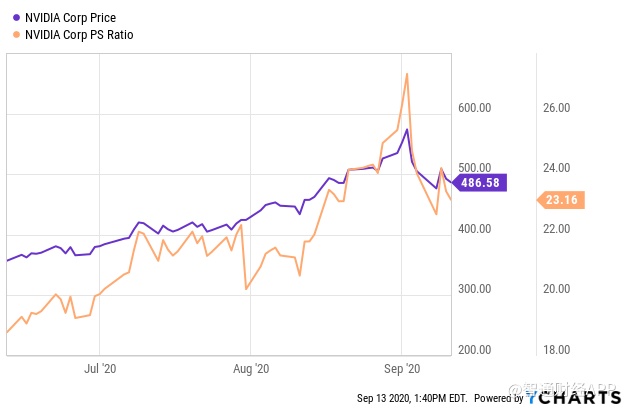The image size is (626, 409).
Task: Click the orange PS Ratio legend dot
Action: pos(14,35)
